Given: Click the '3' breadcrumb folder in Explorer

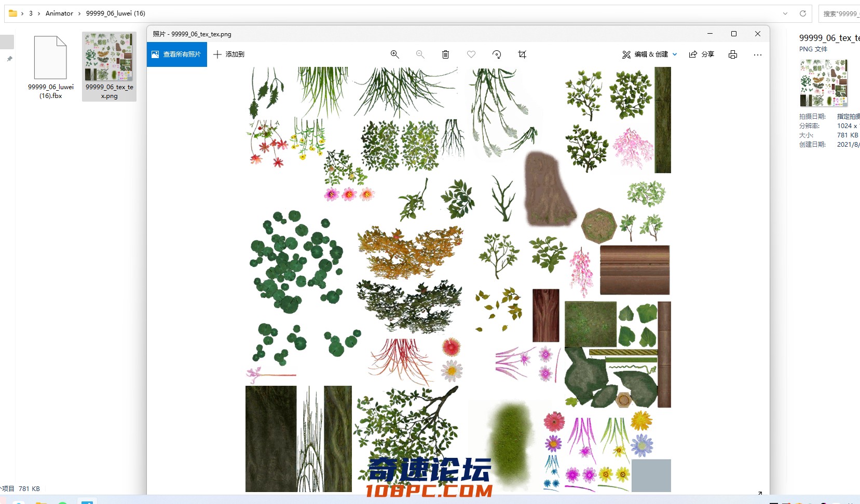Looking at the screenshot, I should click(x=31, y=13).
